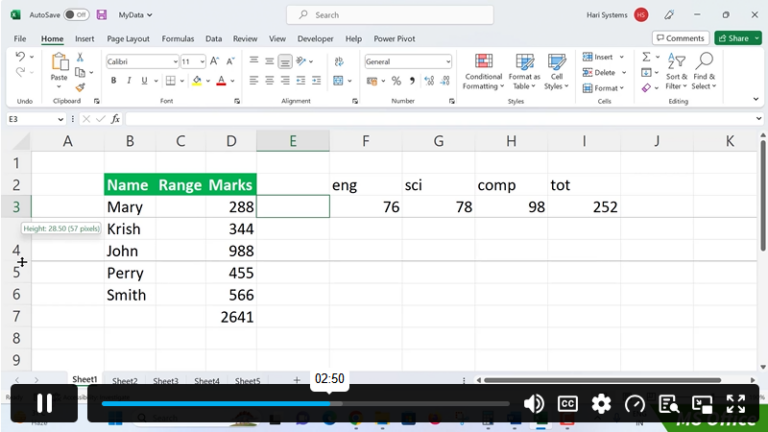Collapse the ribbon chevron
Image resolution: width=768 pixels, height=432 pixels.
(x=756, y=99)
